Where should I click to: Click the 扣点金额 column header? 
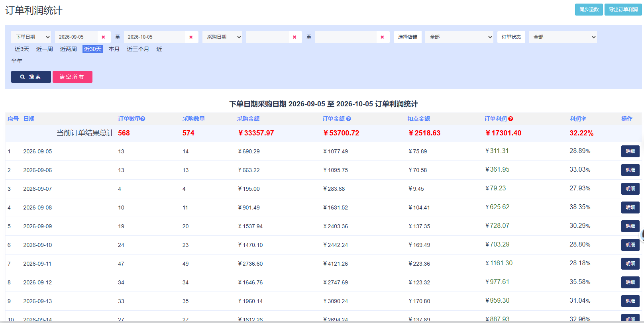pyautogui.click(x=418, y=119)
